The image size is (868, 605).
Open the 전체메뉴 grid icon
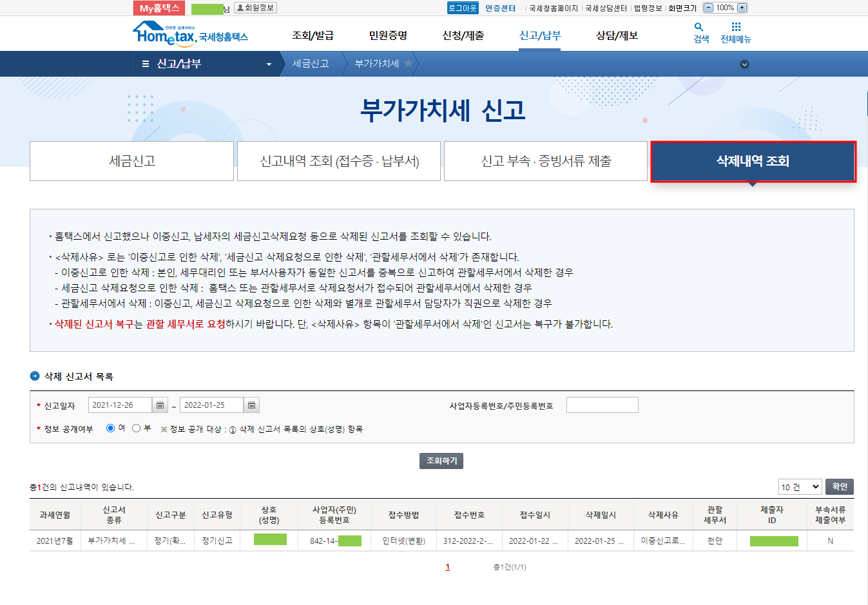click(736, 27)
